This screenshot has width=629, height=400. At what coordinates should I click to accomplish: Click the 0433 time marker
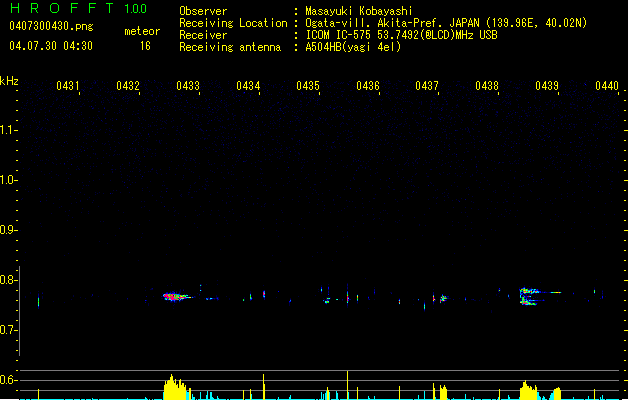188,85
